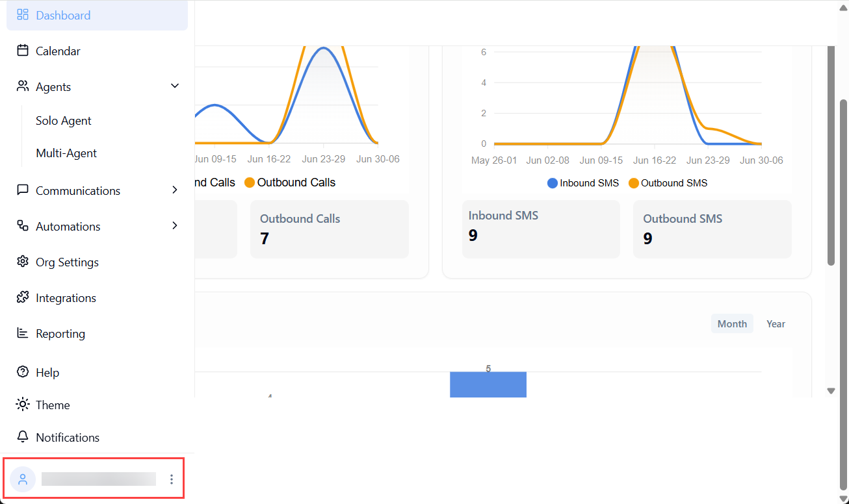Click the Calendar icon in sidebar
849x504 pixels.
(x=23, y=51)
